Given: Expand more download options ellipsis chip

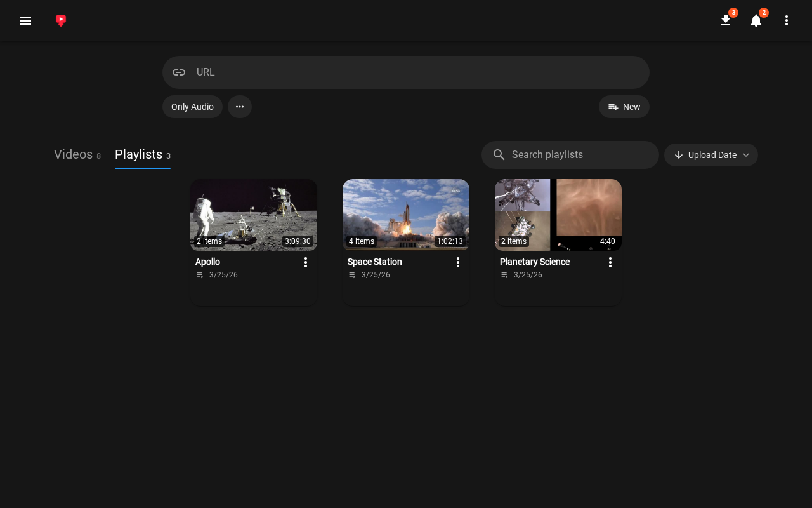Looking at the screenshot, I should [240, 107].
